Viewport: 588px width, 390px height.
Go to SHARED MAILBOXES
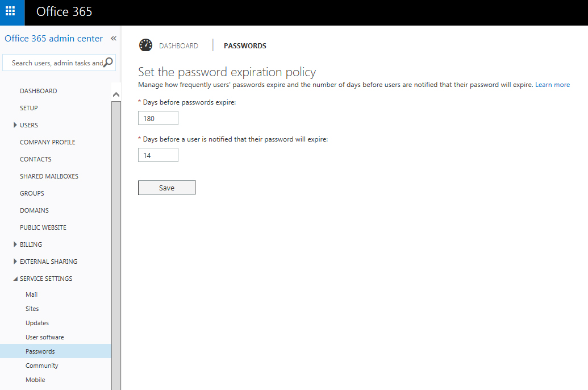click(49, 176)
